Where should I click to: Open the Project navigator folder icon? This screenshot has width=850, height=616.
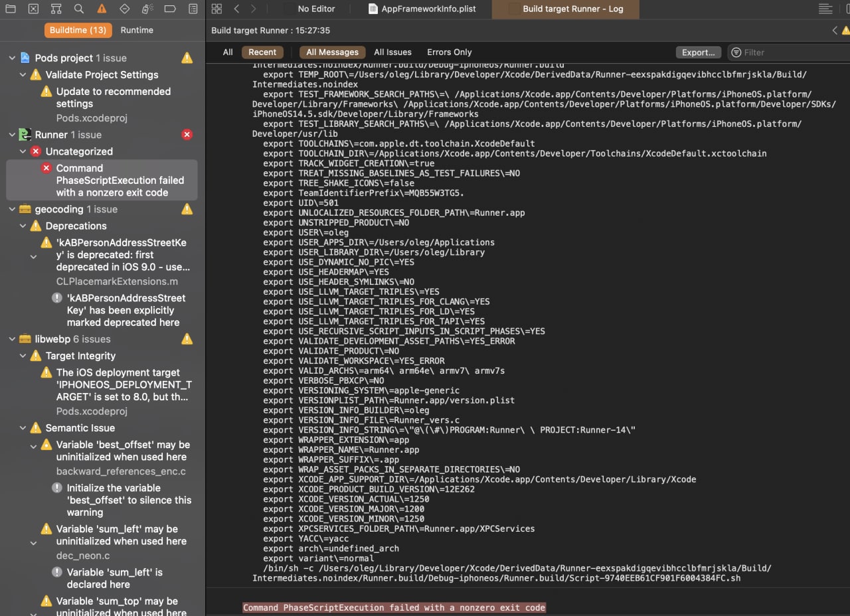11,9
